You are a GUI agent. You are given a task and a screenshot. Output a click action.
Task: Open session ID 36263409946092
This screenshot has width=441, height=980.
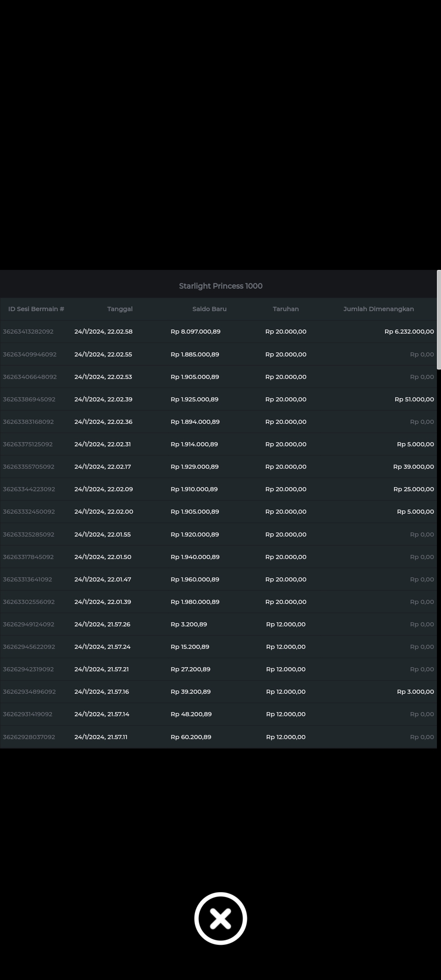point(30,354)
